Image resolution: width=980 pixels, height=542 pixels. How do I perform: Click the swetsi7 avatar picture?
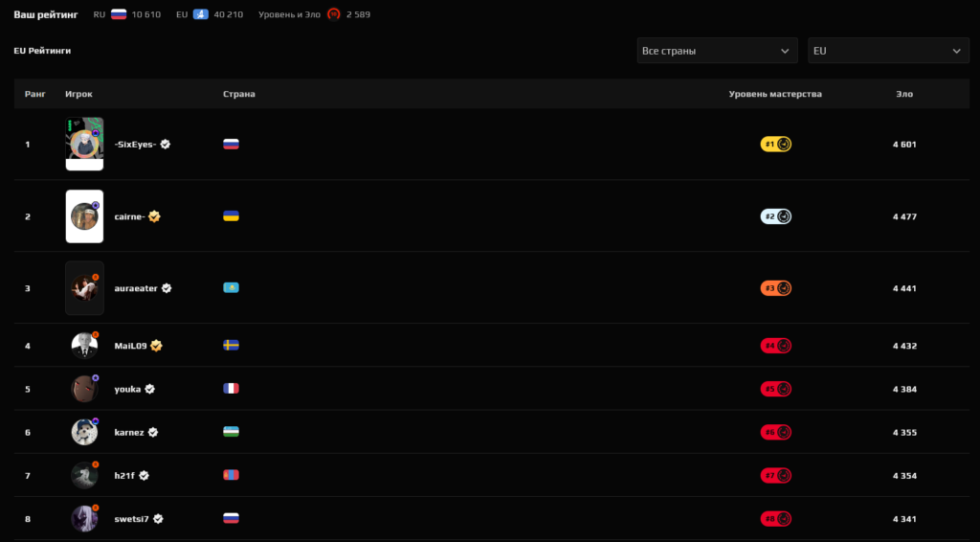pyautogui.click(x=84, y=519)
